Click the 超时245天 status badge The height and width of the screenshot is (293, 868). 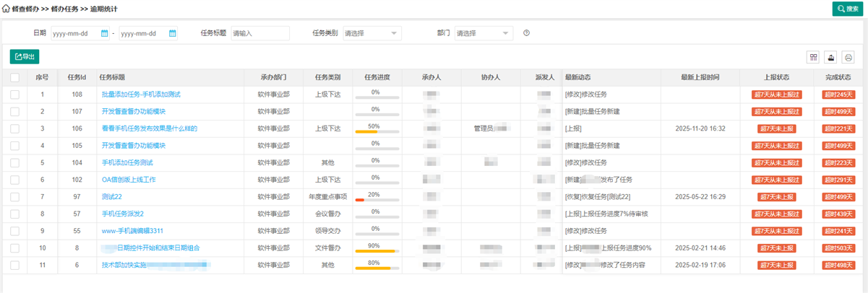[x=838, y=95]
